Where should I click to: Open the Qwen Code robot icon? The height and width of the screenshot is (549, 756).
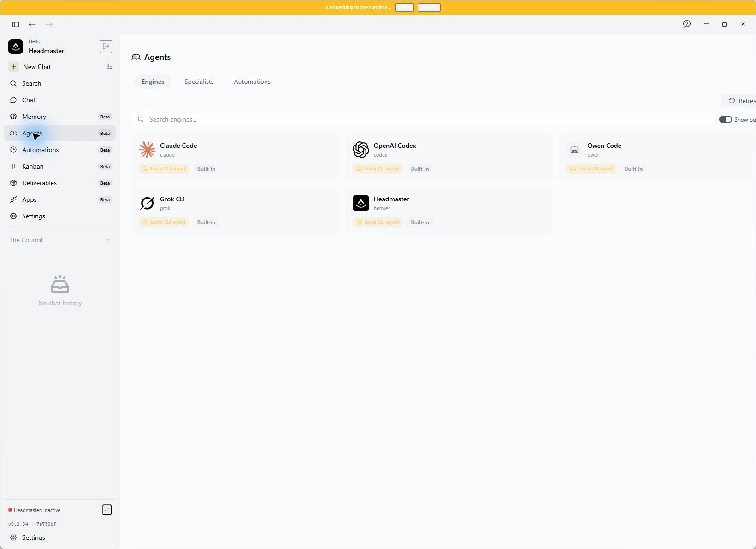(574, 150)
